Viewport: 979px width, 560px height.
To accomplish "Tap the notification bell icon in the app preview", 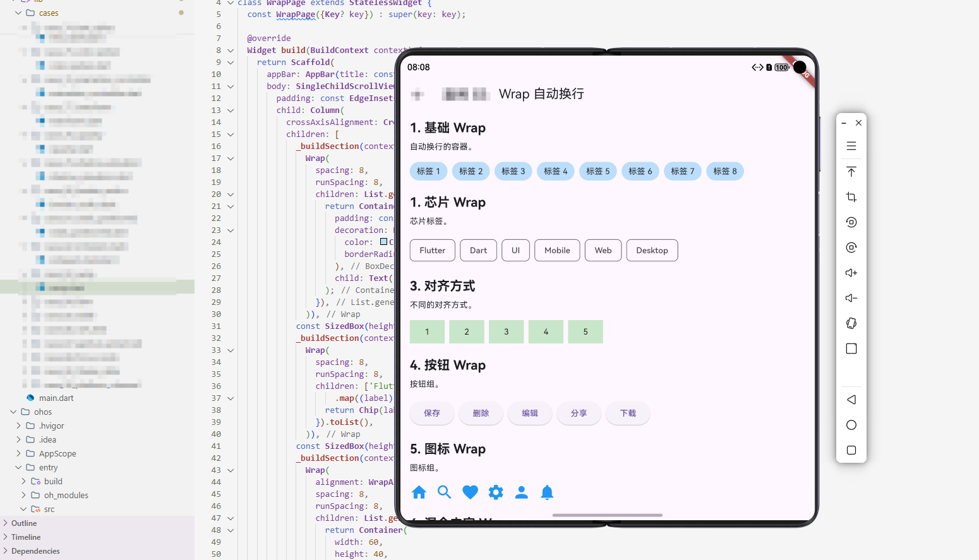I will pos(547,492).
